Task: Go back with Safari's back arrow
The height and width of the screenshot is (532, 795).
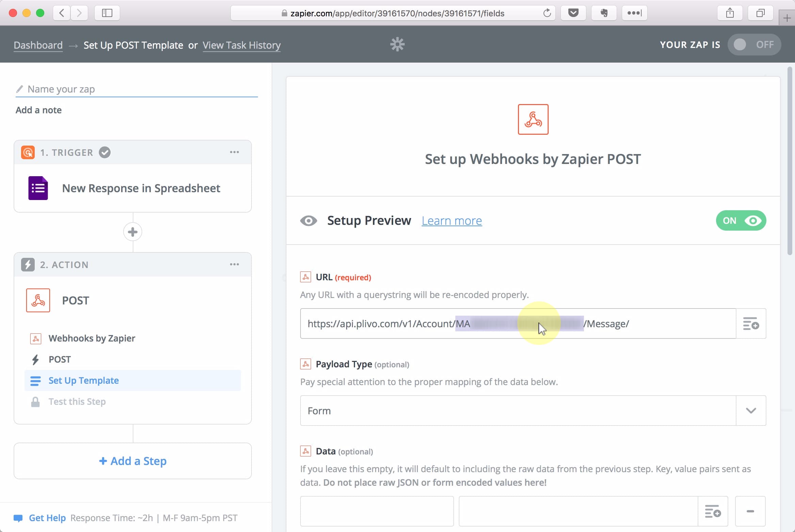Action: (x=62, y=13)
